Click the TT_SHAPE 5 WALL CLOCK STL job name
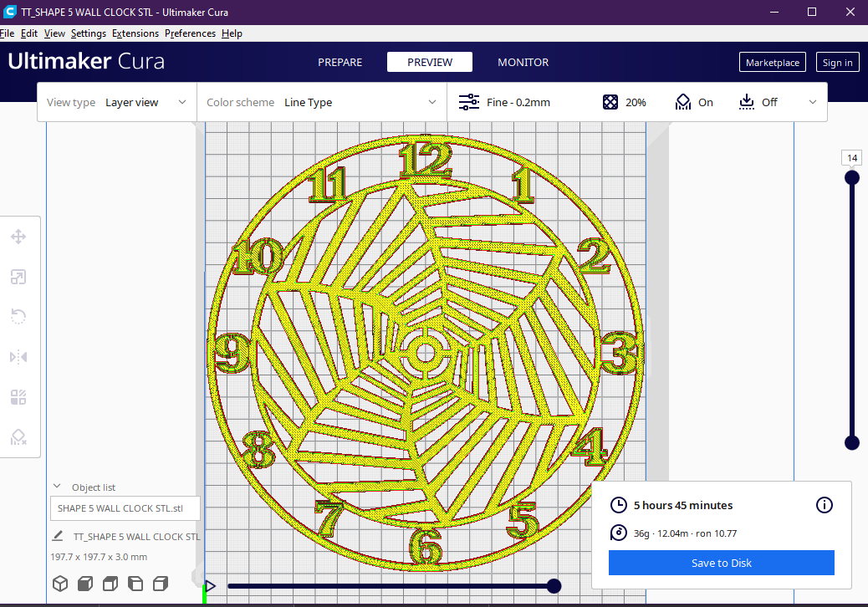The image size is (868, 607). point(137,536)
